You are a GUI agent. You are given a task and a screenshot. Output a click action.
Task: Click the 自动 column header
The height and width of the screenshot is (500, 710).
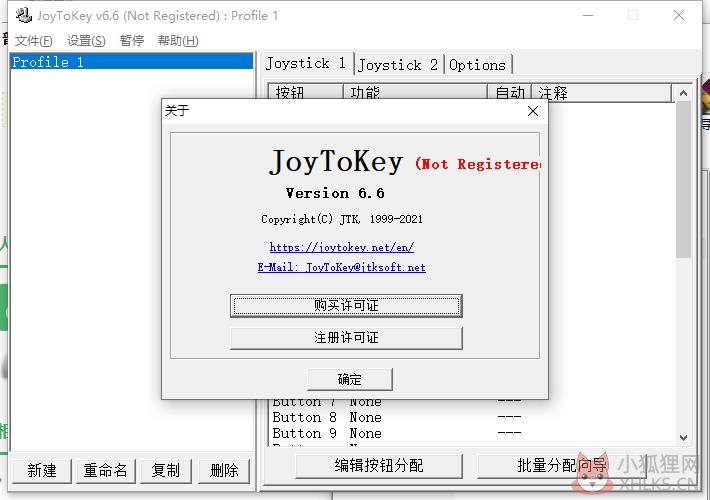tap(509, 92)
